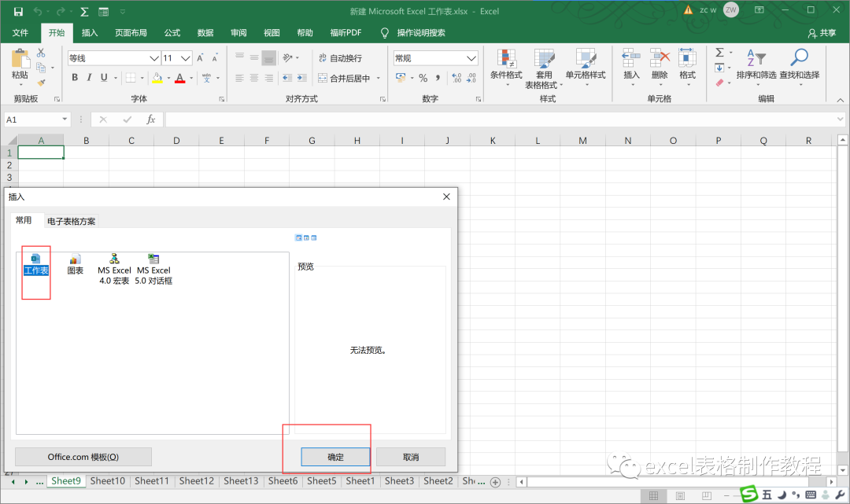Switch to the 插入 ribbon tab
This screenshot has width=850, height=504.
click(90, 32)
